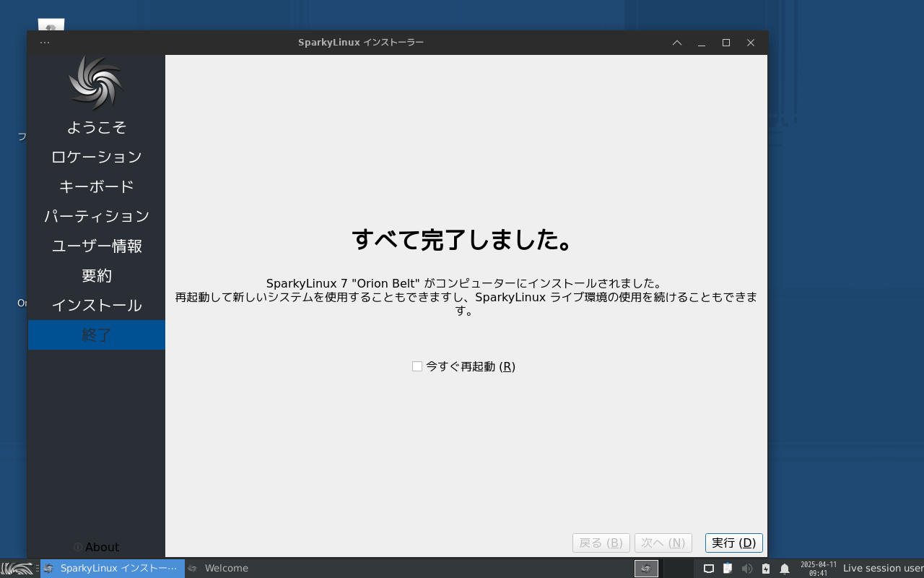
Task: Close the SparkyLinux installer window
Action: tap(751, 43)
